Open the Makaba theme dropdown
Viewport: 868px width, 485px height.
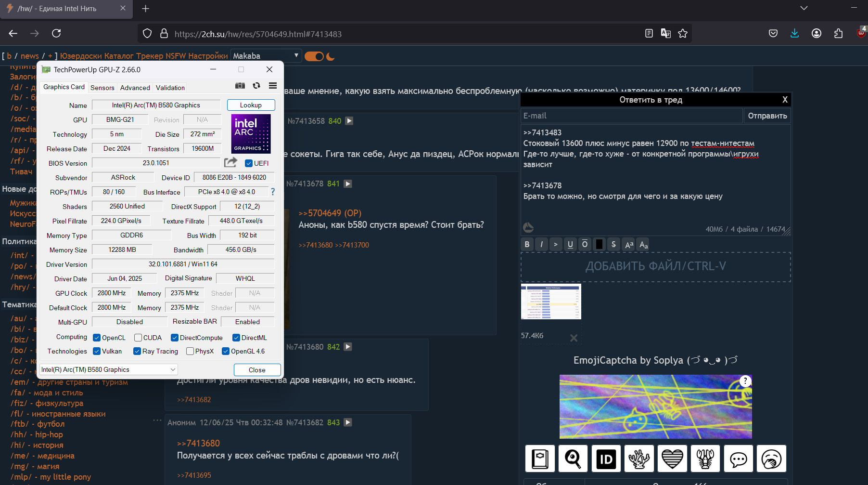tap(266, 56)
